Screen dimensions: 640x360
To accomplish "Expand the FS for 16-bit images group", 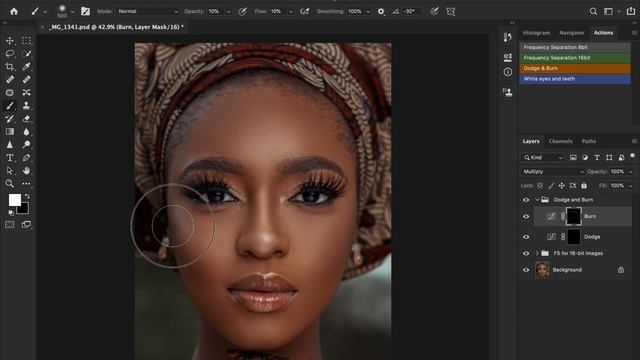I will [x=537, y=253].
